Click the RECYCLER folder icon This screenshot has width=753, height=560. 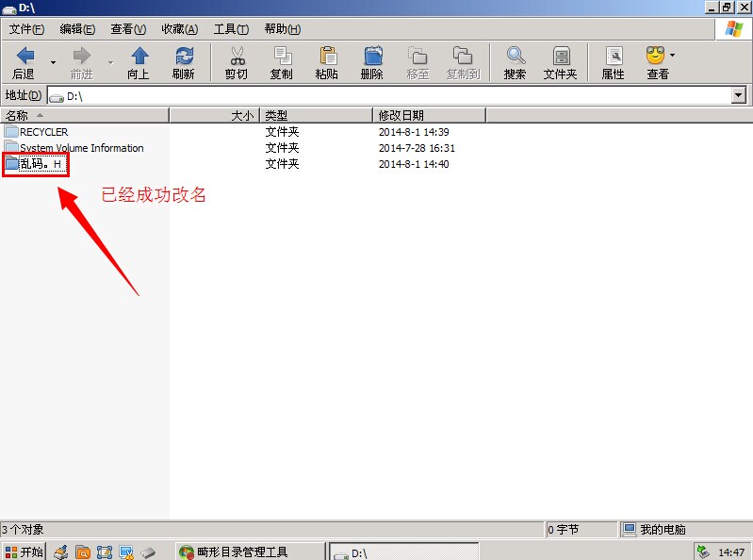11,131
